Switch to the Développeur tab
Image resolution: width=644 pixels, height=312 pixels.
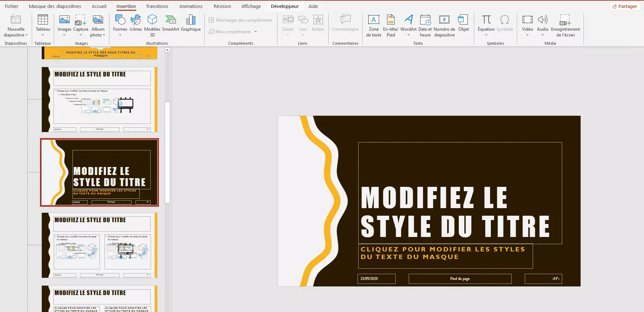[285, 6]
